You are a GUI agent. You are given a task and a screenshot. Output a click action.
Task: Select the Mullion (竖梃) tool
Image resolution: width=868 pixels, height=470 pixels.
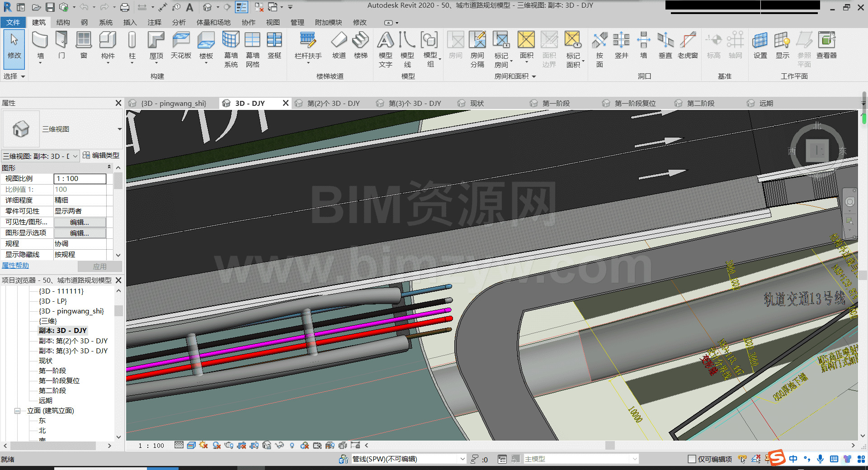pyautogui.click(x=274, y=45)
